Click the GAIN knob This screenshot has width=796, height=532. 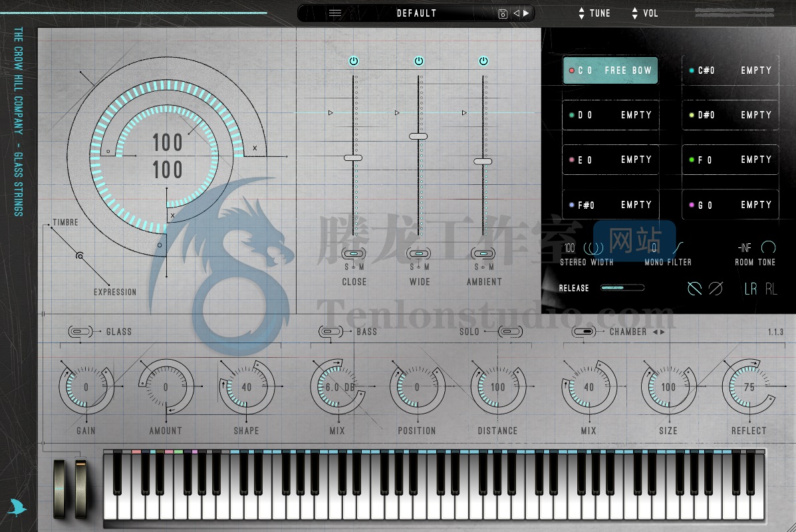pos(86,387)
